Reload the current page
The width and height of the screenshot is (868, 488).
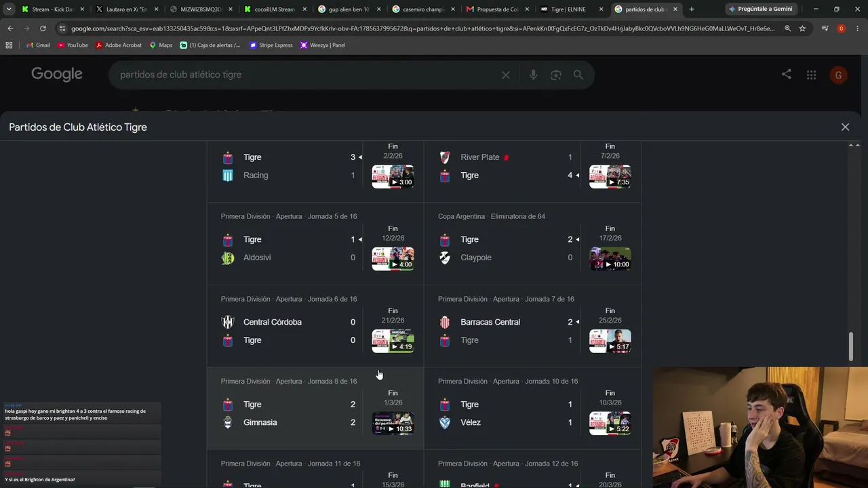click(43, 28)
